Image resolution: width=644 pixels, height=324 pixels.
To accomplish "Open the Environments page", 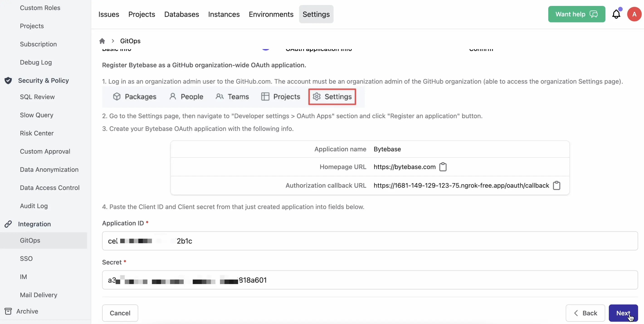I will tap(271, 14).
